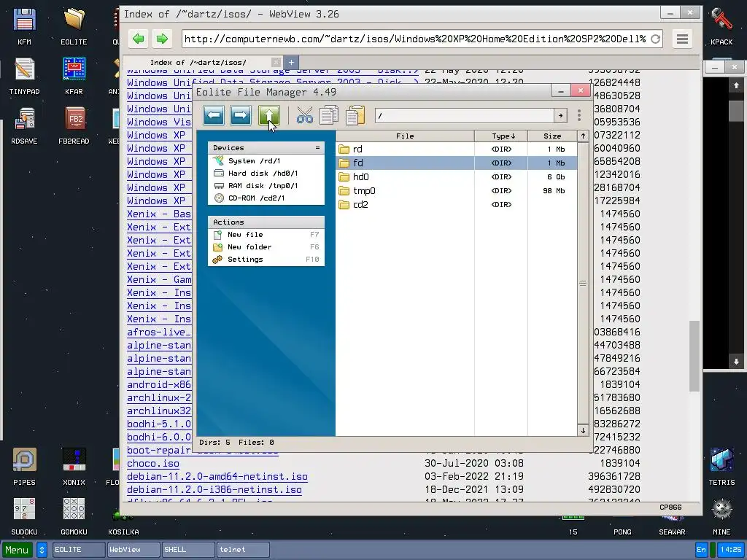
Task: Open the Menu button on taskbar
Action: [x=18, y=550]
